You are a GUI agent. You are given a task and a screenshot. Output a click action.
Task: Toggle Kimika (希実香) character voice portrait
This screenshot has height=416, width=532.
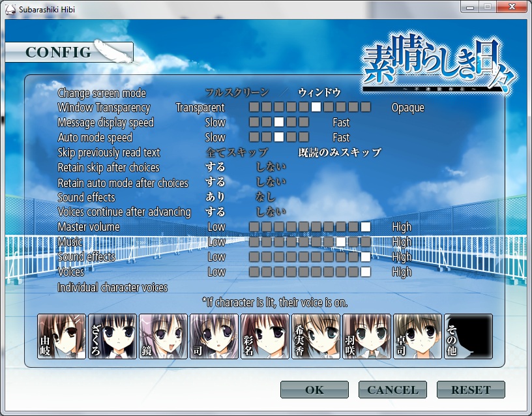316,336
